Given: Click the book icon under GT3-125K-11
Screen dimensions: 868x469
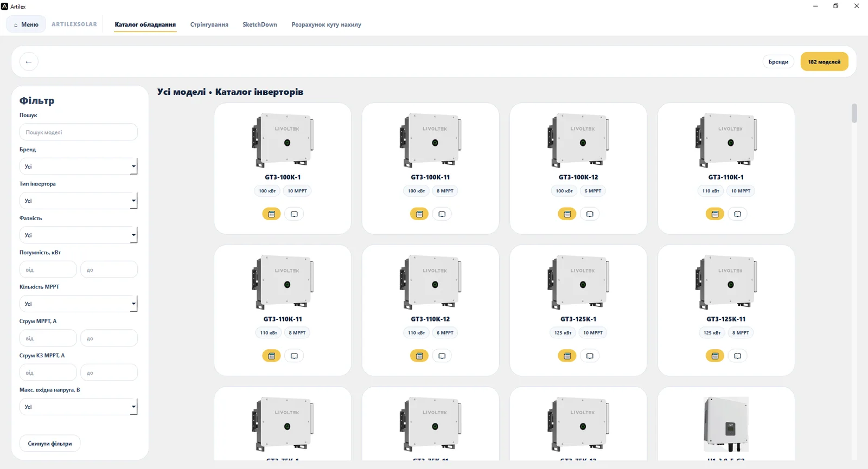Looking at the screenshot, I should point(738,356).
